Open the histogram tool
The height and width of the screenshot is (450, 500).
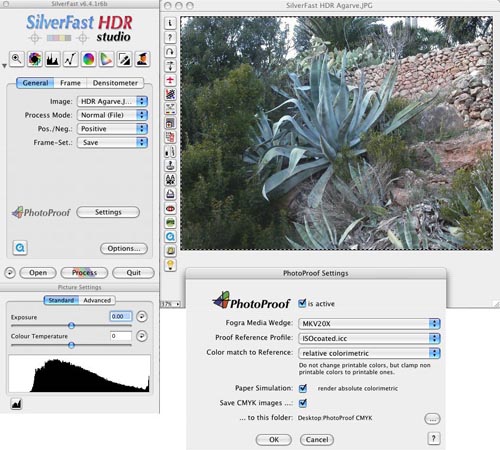coord(53,59)
